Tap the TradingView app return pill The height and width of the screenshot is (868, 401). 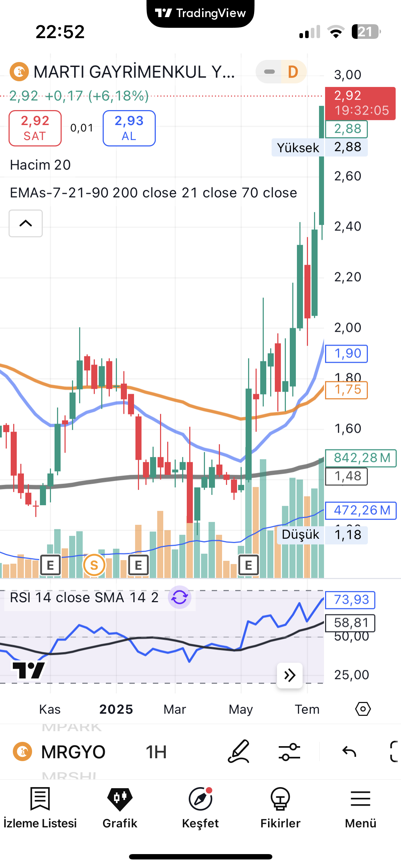[200, 13]
